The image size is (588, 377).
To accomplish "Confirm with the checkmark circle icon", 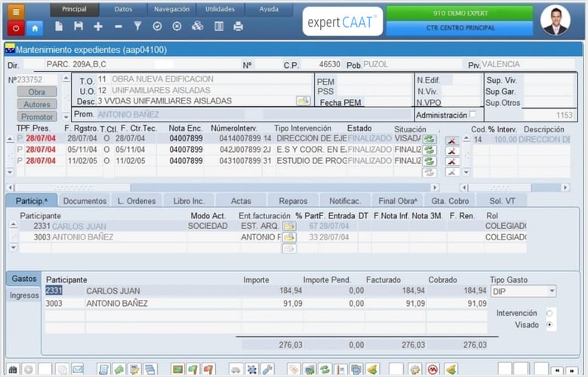I will 158,26.
